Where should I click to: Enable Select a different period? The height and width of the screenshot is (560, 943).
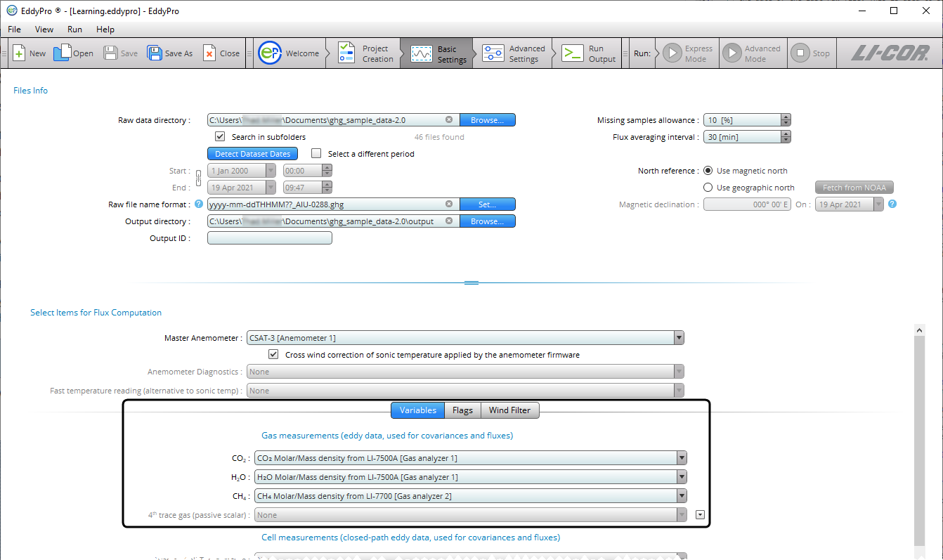coord(316,153)
